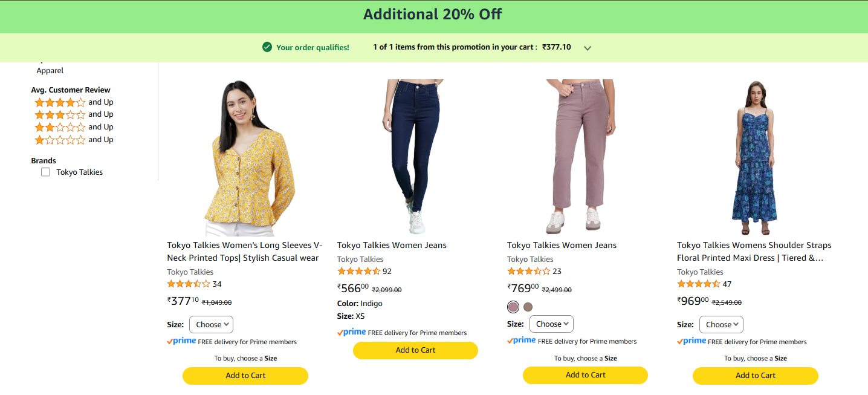Image resolution: width=868 pixels, height=395 pixels.
Task: Open size dropdown for mauve jeans
Action: click(x=551, y=324)
